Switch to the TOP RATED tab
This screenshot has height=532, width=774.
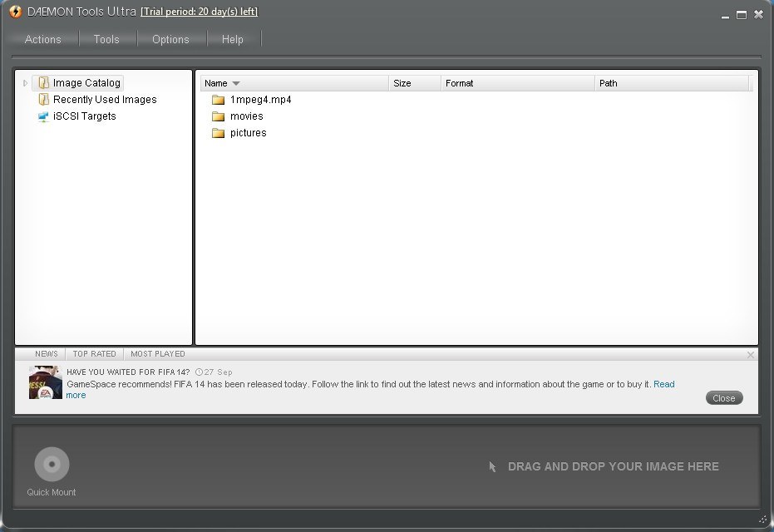coord(94,353)
